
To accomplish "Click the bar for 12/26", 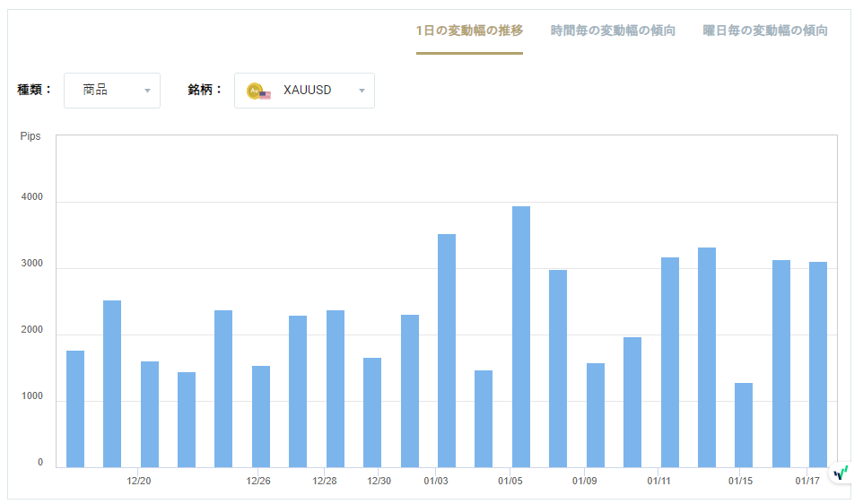I will [261, 416].
